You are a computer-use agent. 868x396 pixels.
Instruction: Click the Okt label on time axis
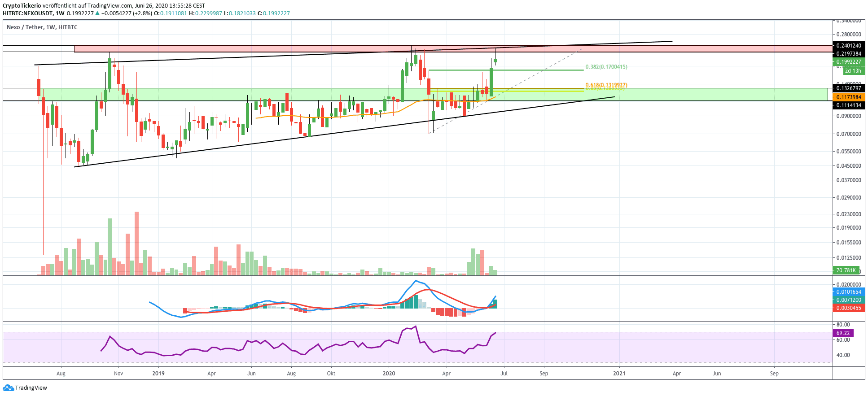coord(331,374)
